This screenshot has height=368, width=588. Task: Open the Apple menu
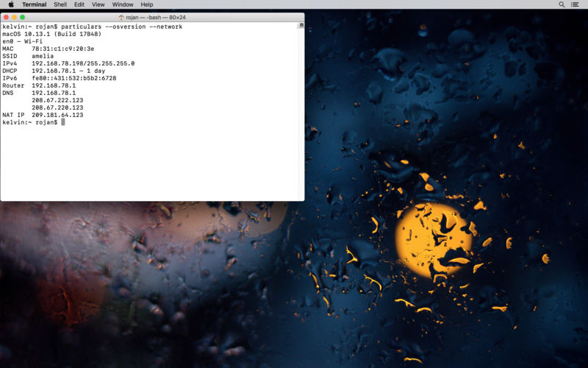coord(11,4)
